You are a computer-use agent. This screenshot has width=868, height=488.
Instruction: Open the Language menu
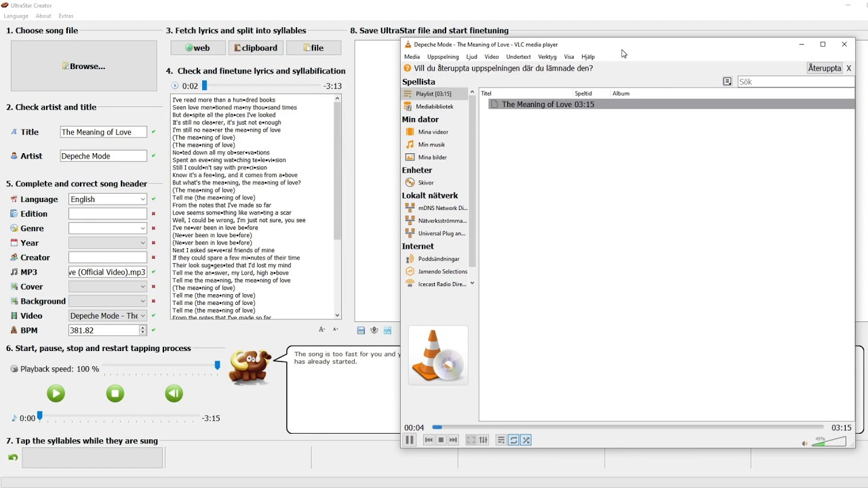[16, 16]
